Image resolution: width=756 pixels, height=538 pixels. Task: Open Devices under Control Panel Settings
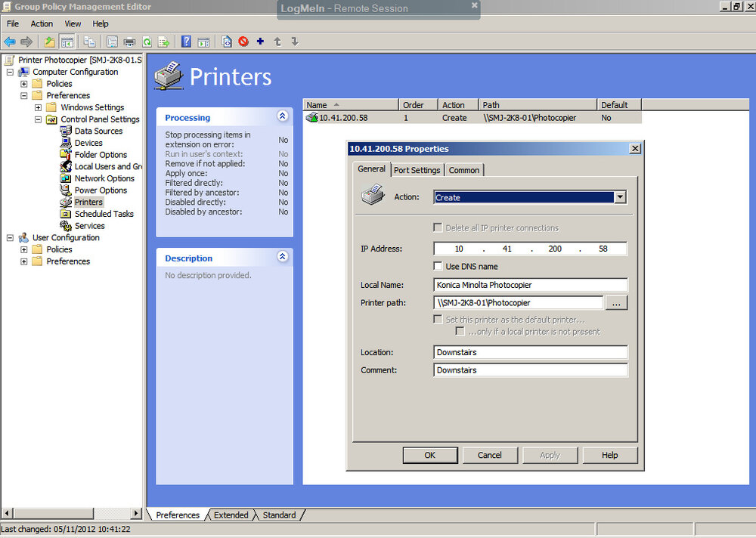pyautogui.click(x=88, y=143)
